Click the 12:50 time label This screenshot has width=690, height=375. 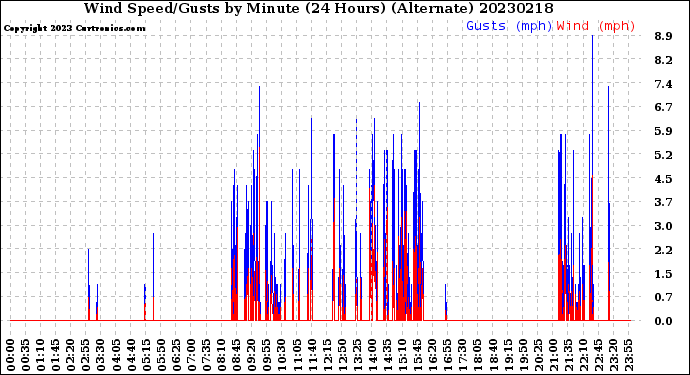342,355
